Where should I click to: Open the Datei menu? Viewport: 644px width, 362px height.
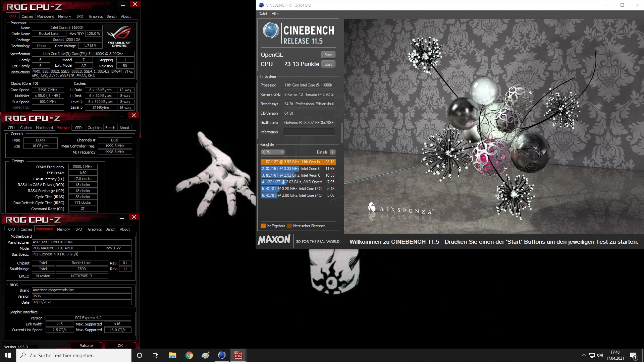(263, 14)
